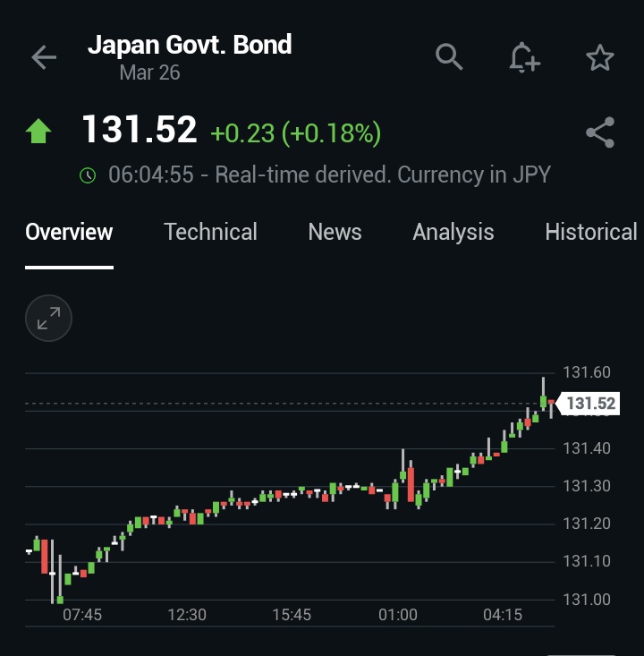The height and width of the screenshot is (656, 644).
Task: Tap the 131.30 axis label
Action: coord(587,486)
